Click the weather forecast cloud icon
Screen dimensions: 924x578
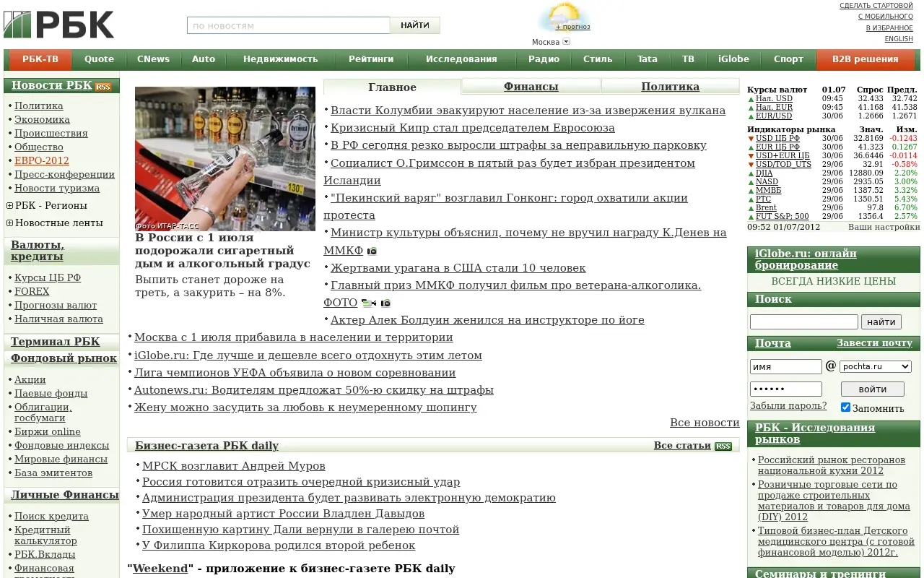[x=564, y=16]
